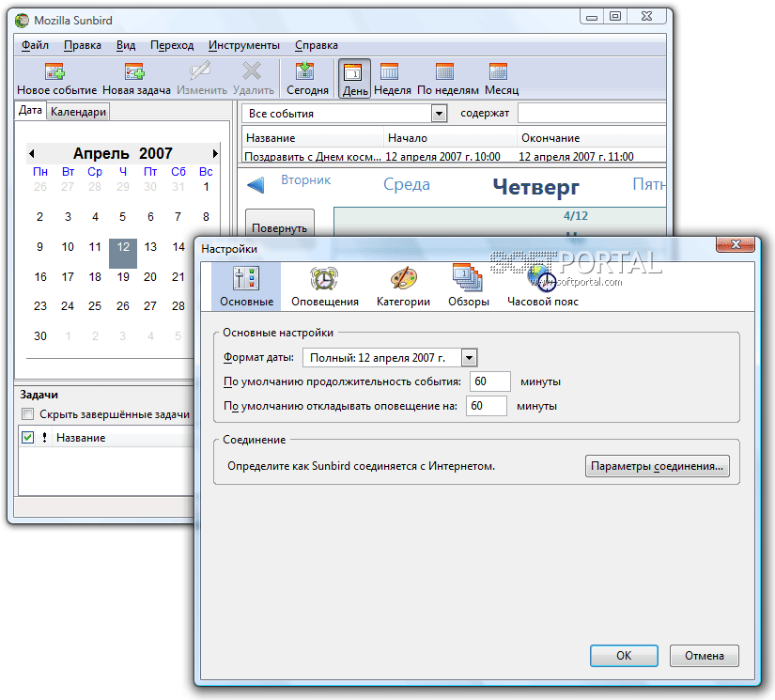Open Оповещения alarm settings icon
This screenshot has width=775, height=700.
[324, 278]
